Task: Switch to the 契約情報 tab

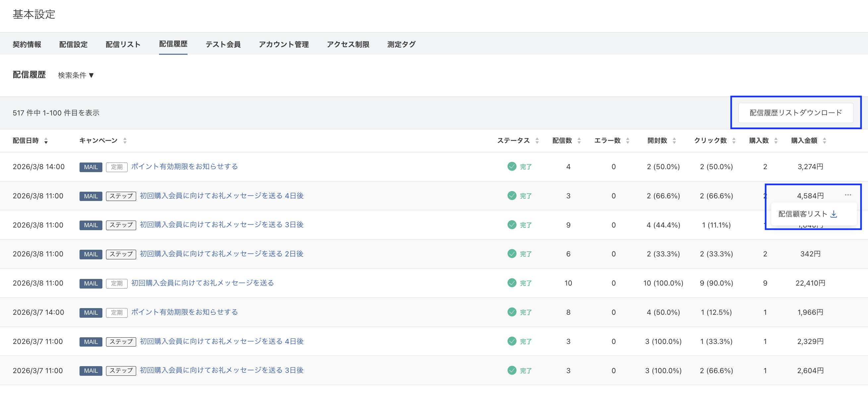Action: click(x=27, y=44)
